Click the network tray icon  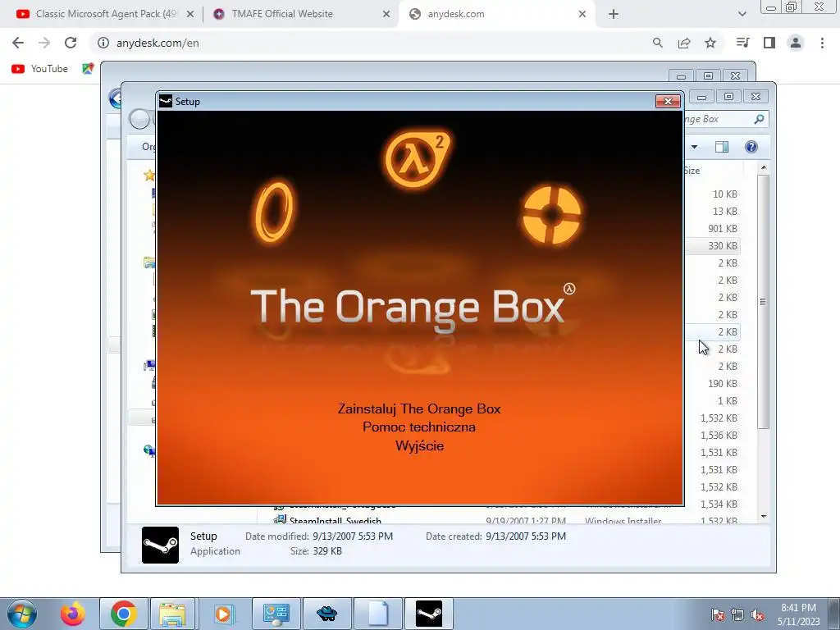[737, 614]
